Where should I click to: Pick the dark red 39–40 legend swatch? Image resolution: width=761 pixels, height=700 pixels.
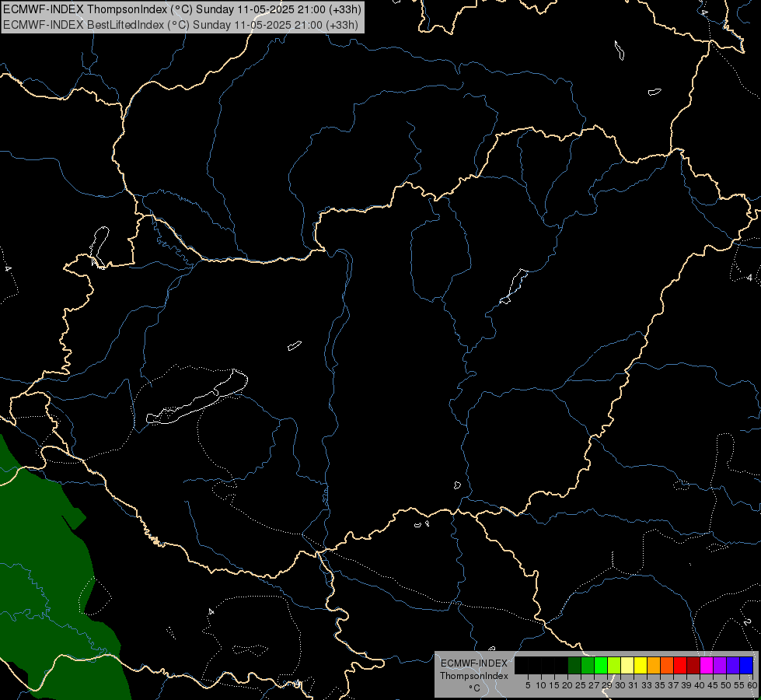(x=693, y=666)
